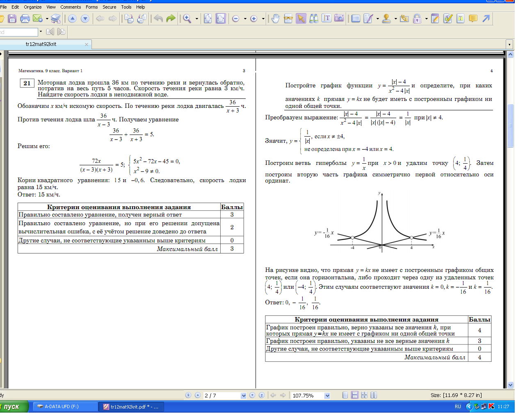Click the padlock security icon
Screen dimensions: 525x420
tap(417, 18)
